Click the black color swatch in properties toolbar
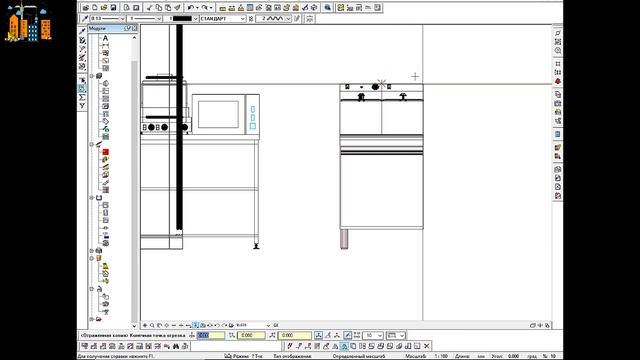Screen dimensions: 640x360 [x=182, y=19]
